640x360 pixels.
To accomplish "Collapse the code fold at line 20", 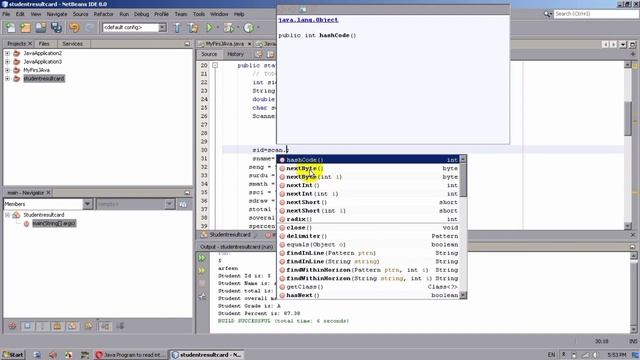I will click(x=215, y=65).
